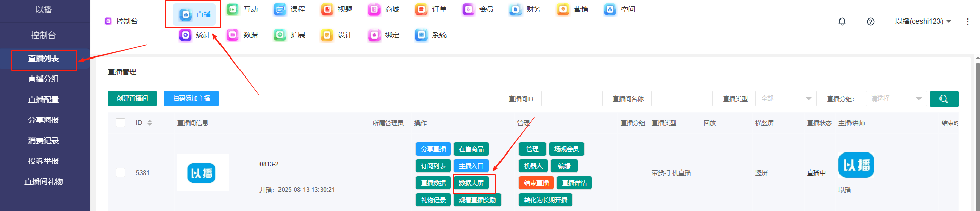Open the 以播(ceshi123) account dropdown
This screenshot has width=980, height=211.
coord(923,21)
